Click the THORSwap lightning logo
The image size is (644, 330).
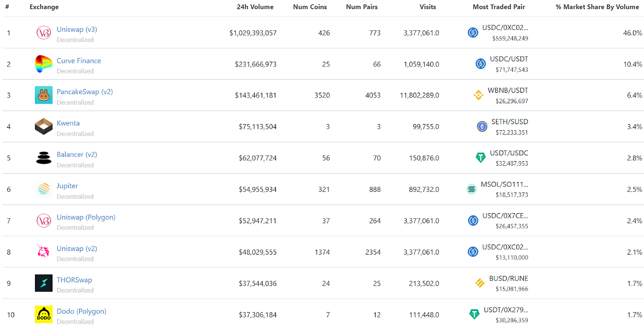point(44,283)
